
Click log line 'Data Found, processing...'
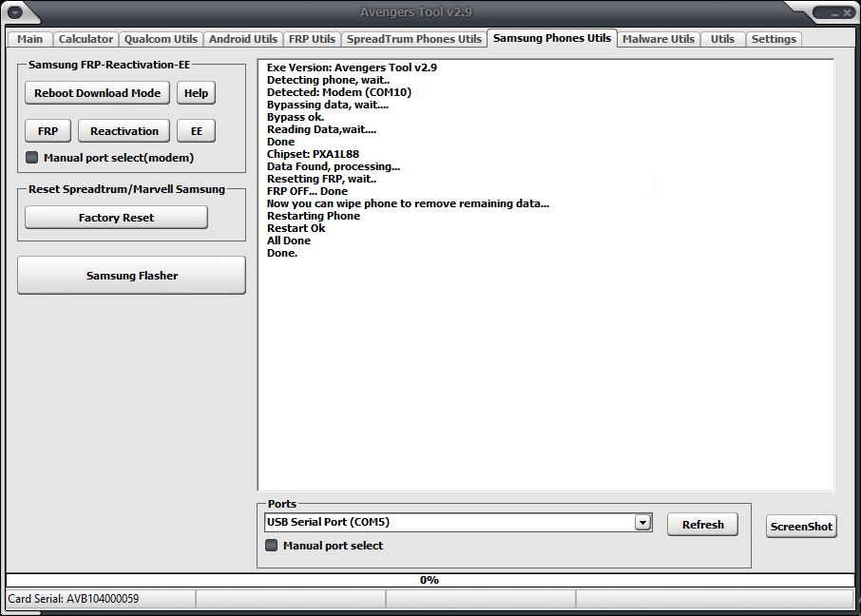(x=334, y=166)
